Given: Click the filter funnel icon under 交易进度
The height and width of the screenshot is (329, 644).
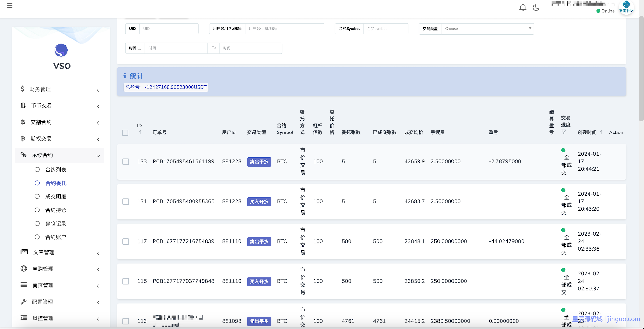Looking at the screenshot, I should (564, 132).
